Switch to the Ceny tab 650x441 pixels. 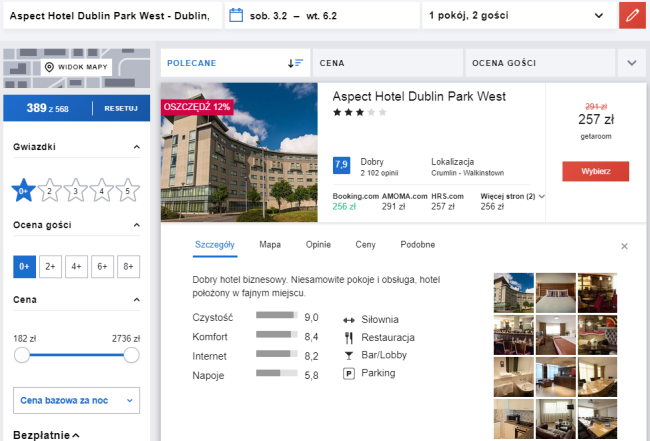coord(365,245)
